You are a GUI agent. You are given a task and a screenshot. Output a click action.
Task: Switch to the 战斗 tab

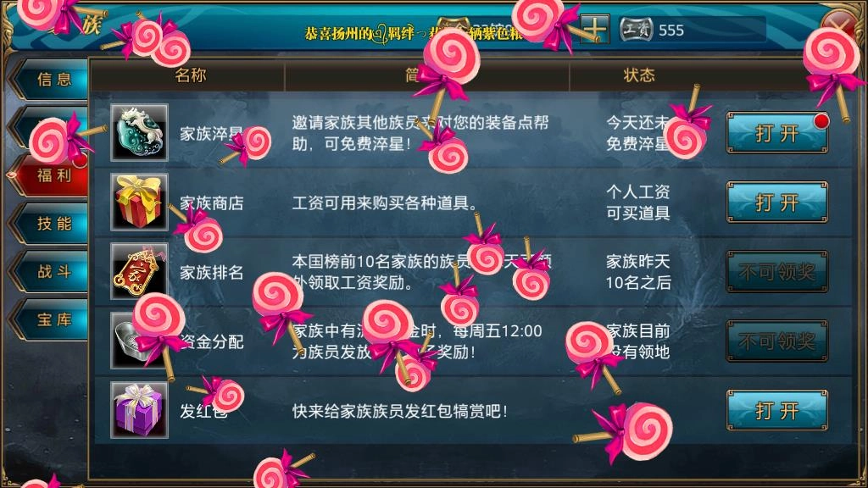click(x=53, y=272)
